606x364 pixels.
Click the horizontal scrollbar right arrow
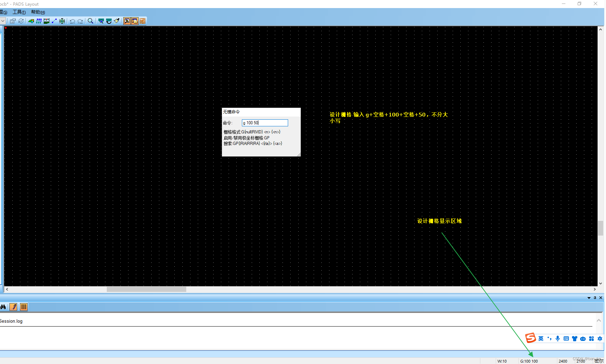pos(594,289)
